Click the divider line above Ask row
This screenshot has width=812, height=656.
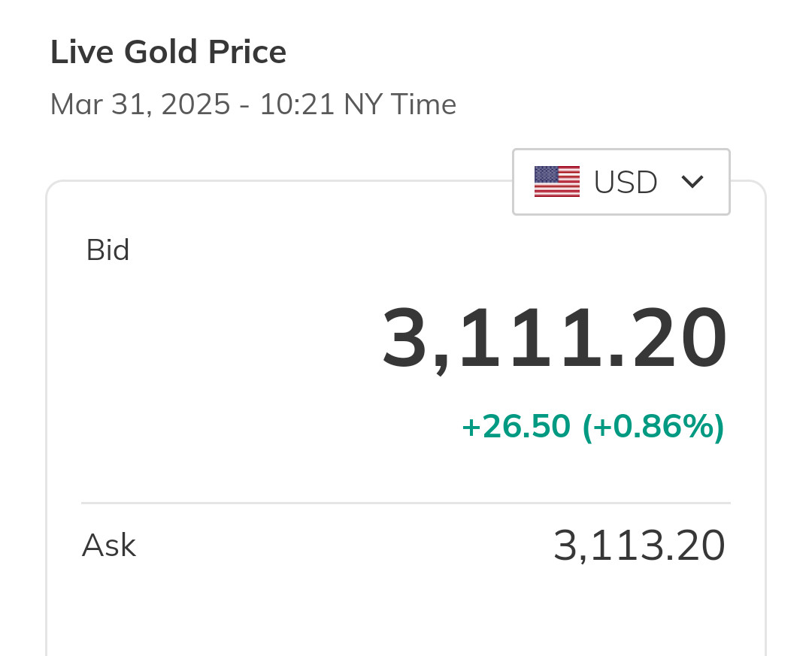coord(406,503)
